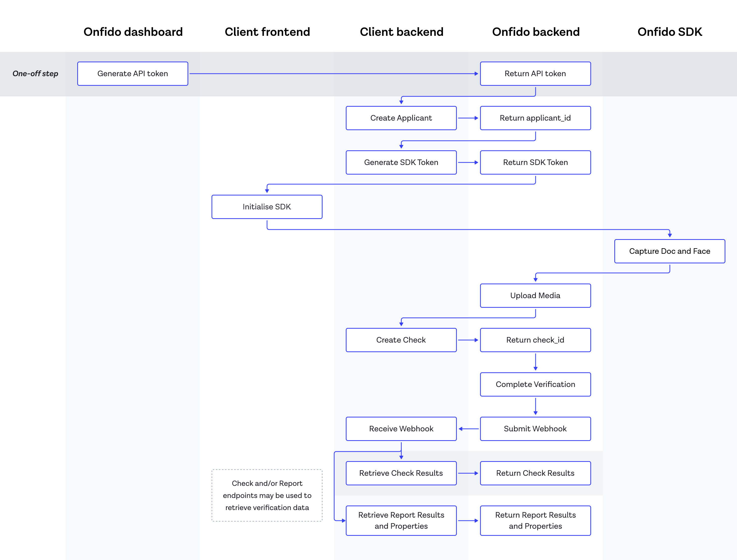Click Return Report Results and Properties box
This screenshot has width=737, height=560.
[x=535, y=520]
